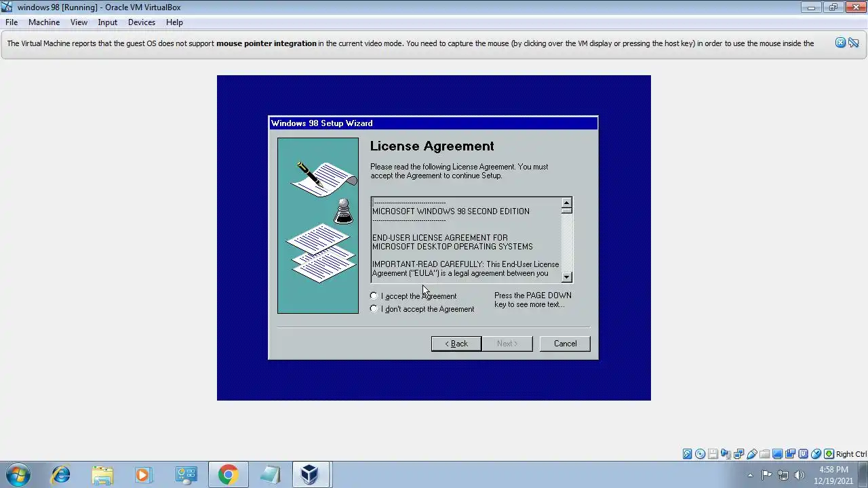Click the hard disk activity indicator

[687, 454]
